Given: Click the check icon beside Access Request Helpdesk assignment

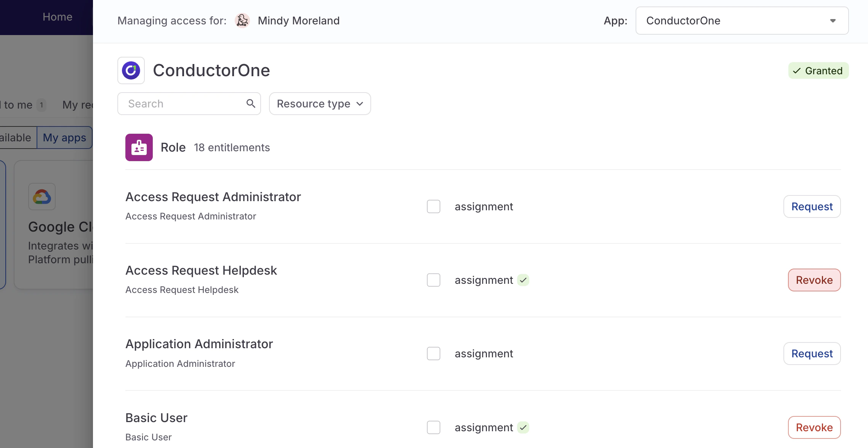Looking at the screenshot, I should (x=524, y=280).
